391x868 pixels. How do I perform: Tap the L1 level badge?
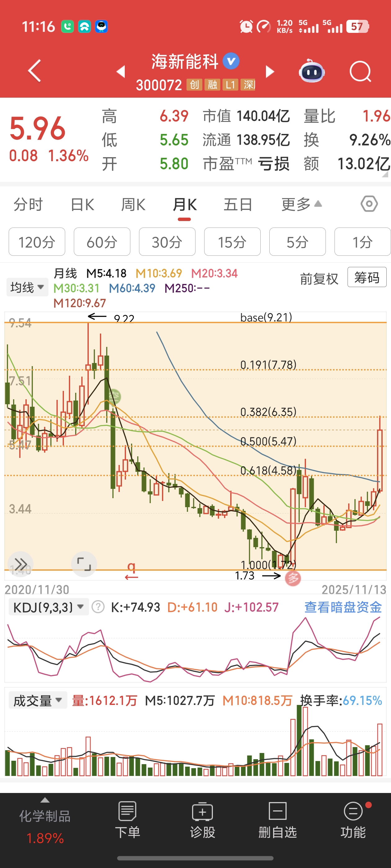(x=231, y=85)
